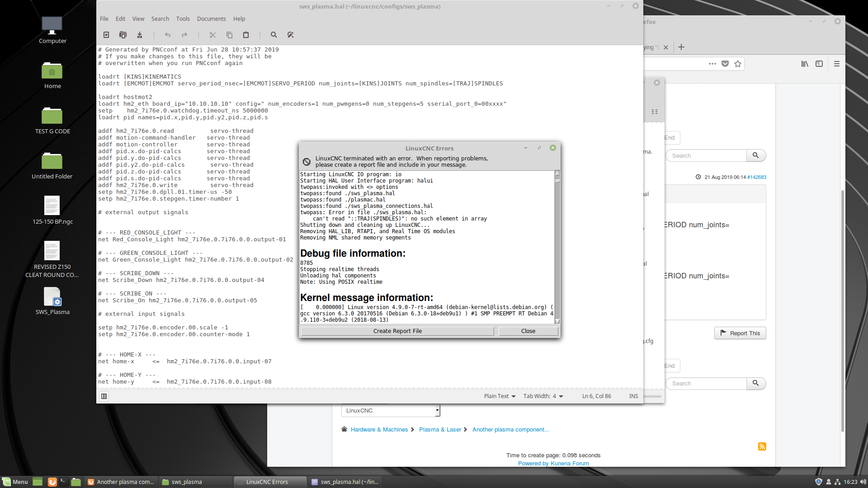
Task: Select the TEST G CODE folder icon
Action: [x=52, y=121]
